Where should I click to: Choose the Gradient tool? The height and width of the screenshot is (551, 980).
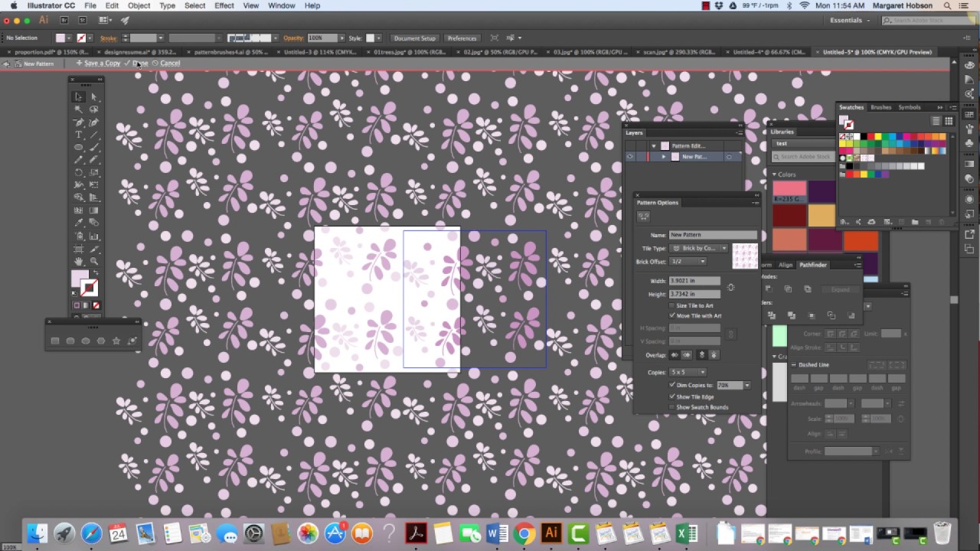click(x=94, y=210)
